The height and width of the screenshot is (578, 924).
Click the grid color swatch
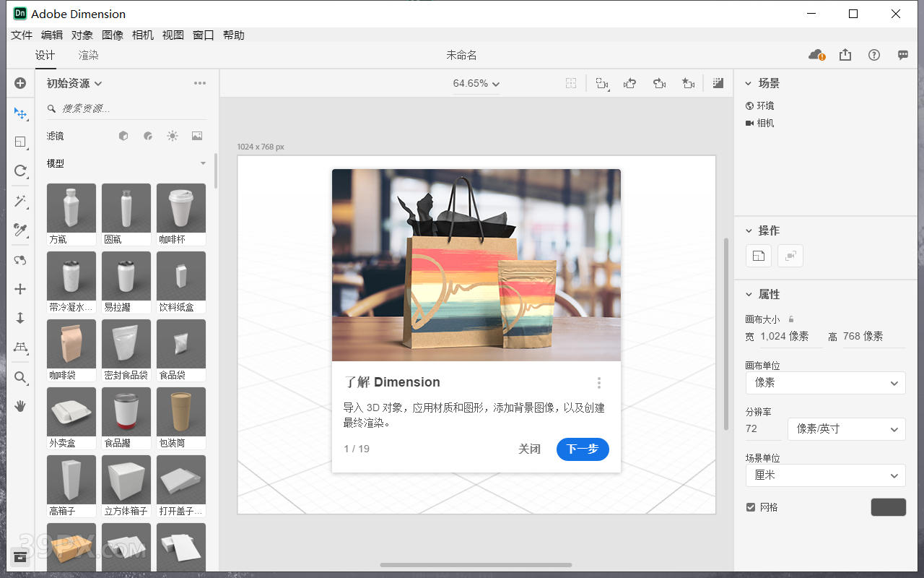click(889, 507)
